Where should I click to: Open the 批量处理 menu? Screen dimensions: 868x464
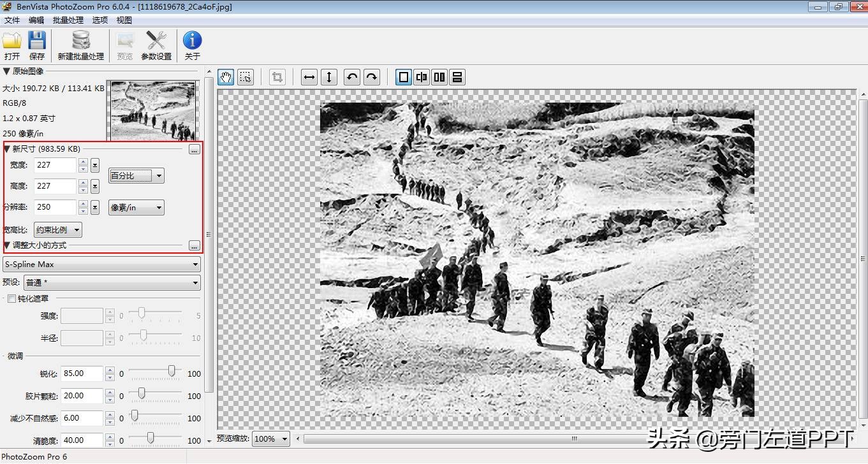point(68,20)
